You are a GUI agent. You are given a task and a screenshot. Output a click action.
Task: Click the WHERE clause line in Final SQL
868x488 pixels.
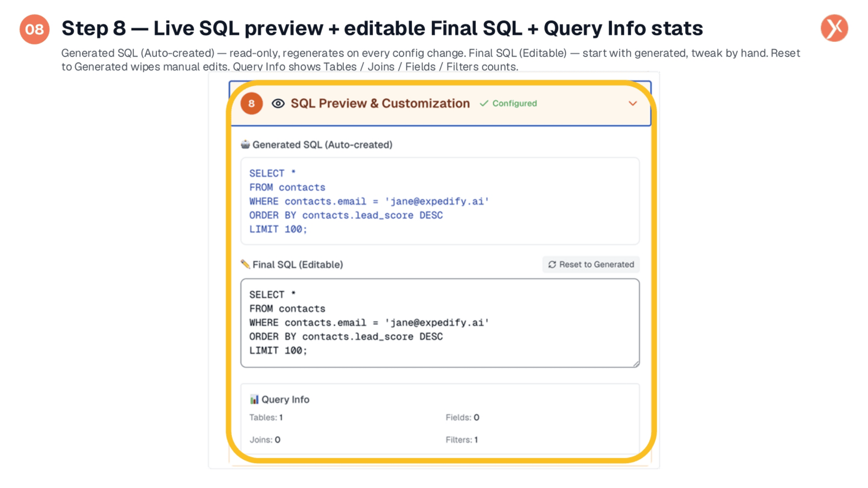tap(369, 323)
